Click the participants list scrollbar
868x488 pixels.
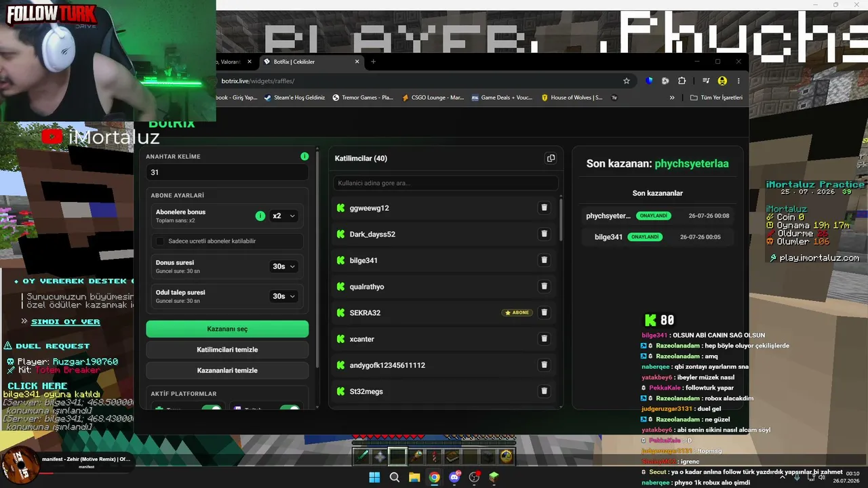(x=561, y=219)
